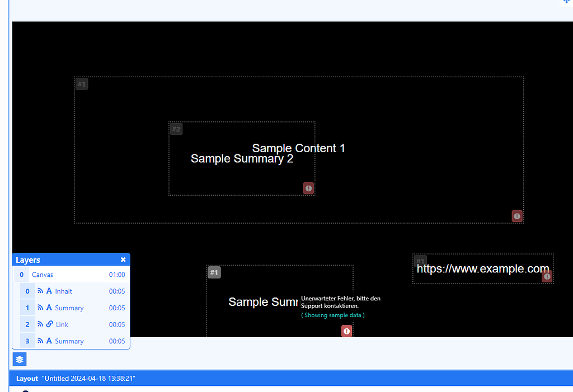Click the RSS icon on Inhalt layer
Image resolution: width=573 pixels, height=392 pixels.
point(40,291)
